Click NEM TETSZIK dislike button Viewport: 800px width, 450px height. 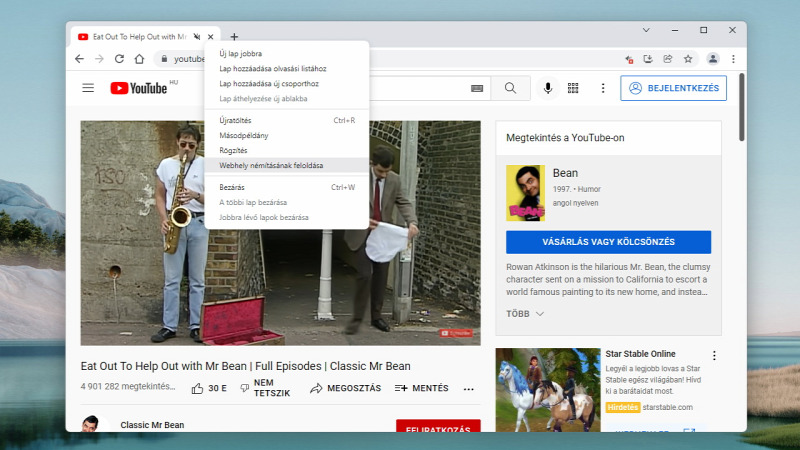pyautogui.click(x=265, y=388)
